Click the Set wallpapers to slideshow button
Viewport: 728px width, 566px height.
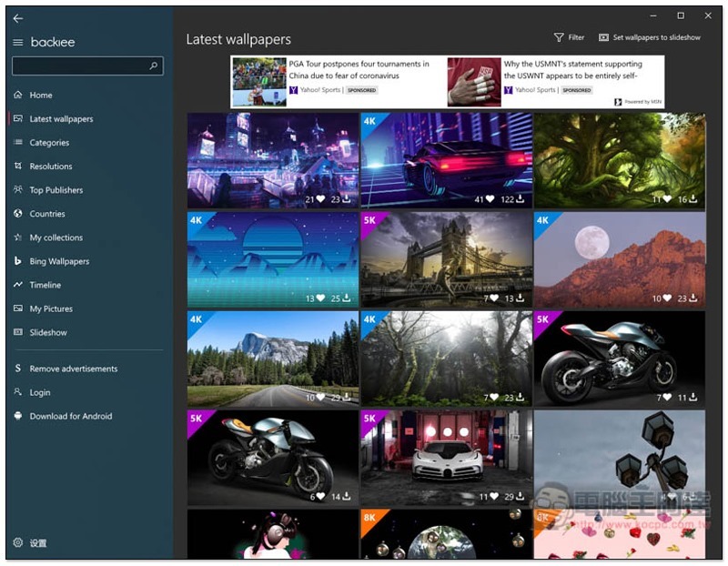(650, 37)
